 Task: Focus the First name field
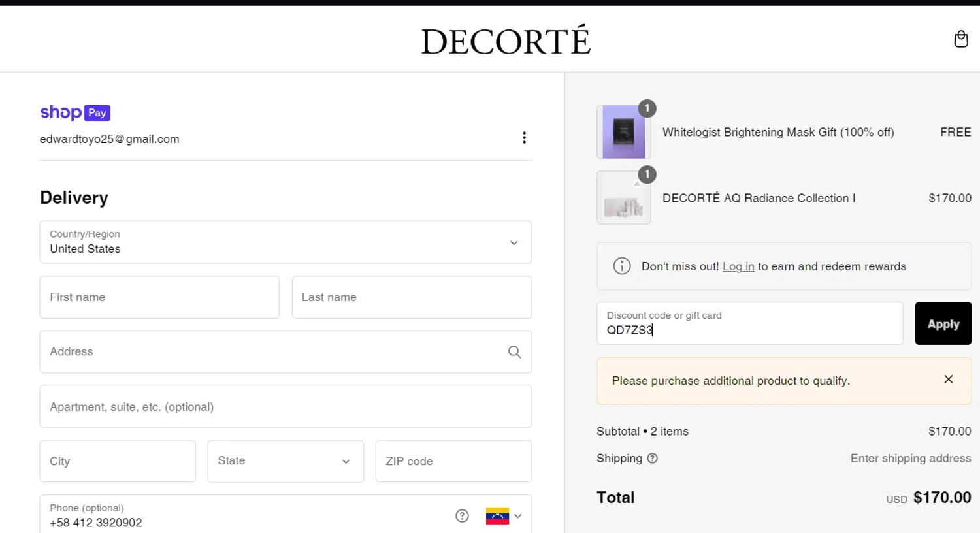tap(159, 297)
